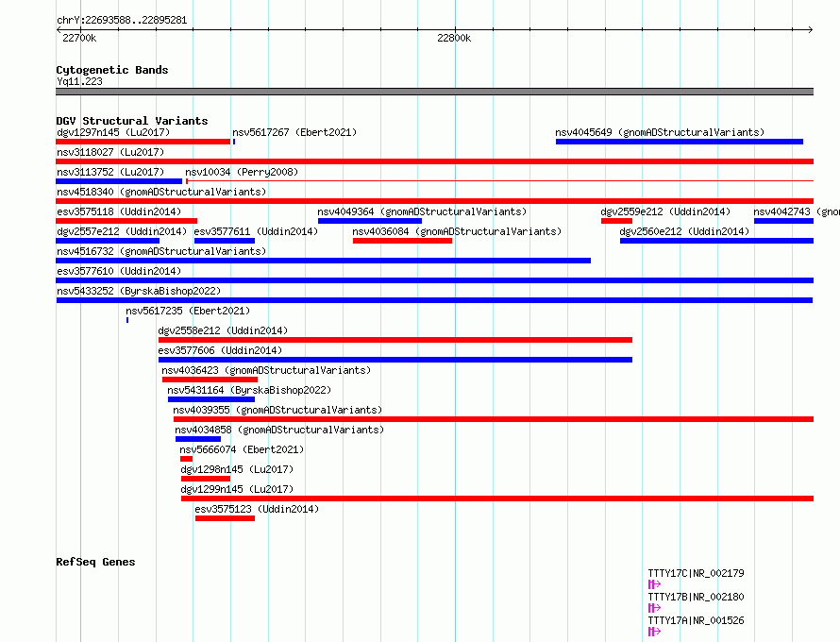Open the TTTY17B|NR_002180 gene label
This screenshot has height=642, width=840.
696,597
